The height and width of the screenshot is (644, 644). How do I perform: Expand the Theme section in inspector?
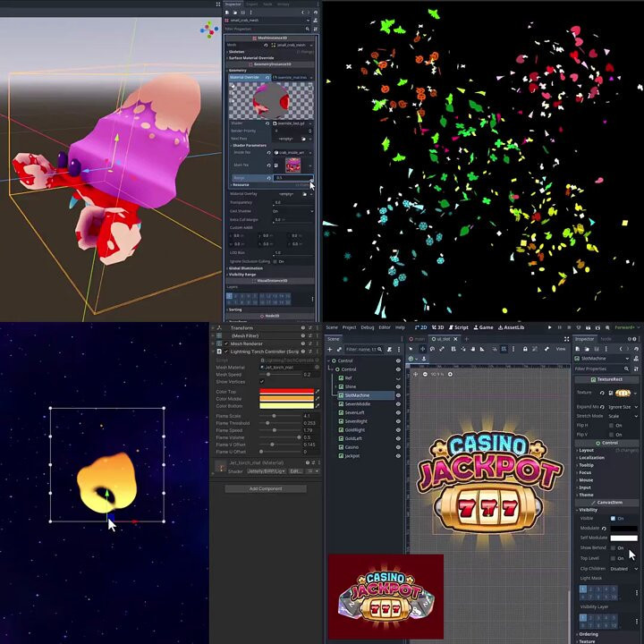click(x=585, y=495)
